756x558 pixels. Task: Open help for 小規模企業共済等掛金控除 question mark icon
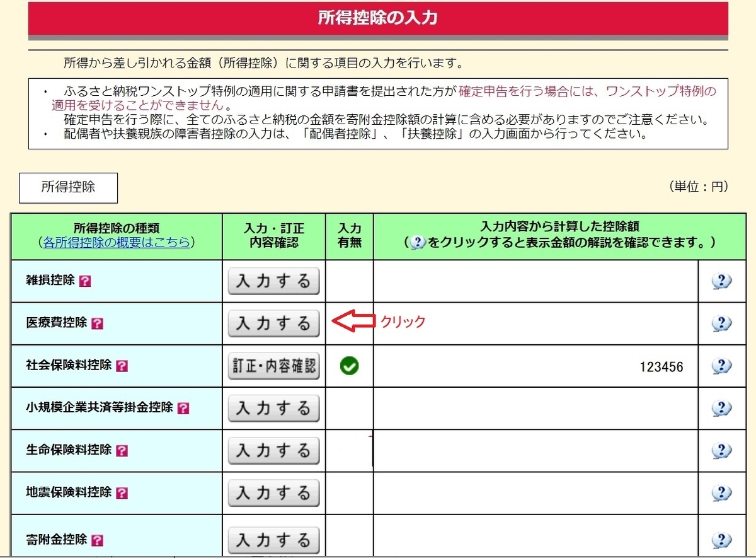point(185,409)
